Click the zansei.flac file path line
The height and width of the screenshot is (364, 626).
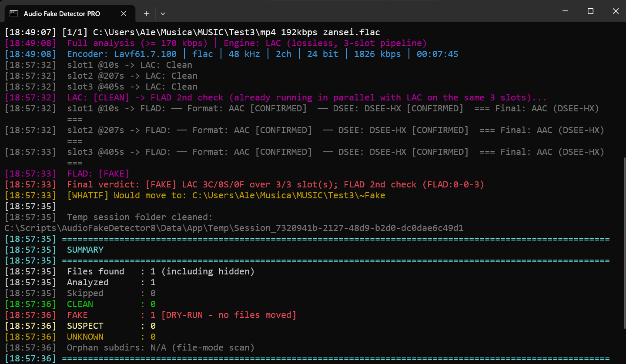click(x=192, y=32)
